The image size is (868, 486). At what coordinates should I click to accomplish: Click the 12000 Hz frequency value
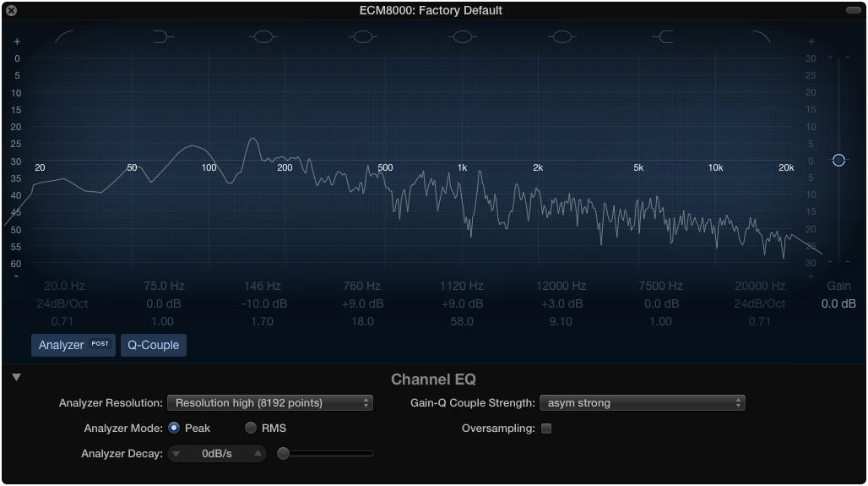click(x=561, y=286)
